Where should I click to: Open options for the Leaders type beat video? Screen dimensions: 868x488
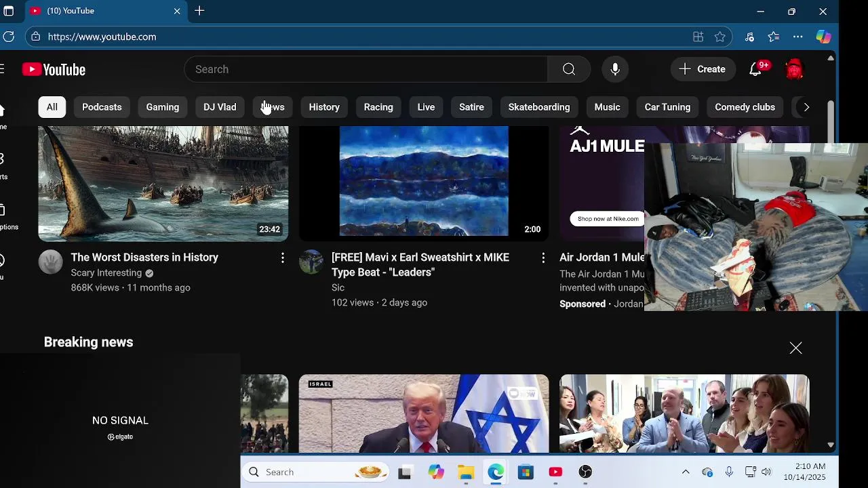coord(543,258)
